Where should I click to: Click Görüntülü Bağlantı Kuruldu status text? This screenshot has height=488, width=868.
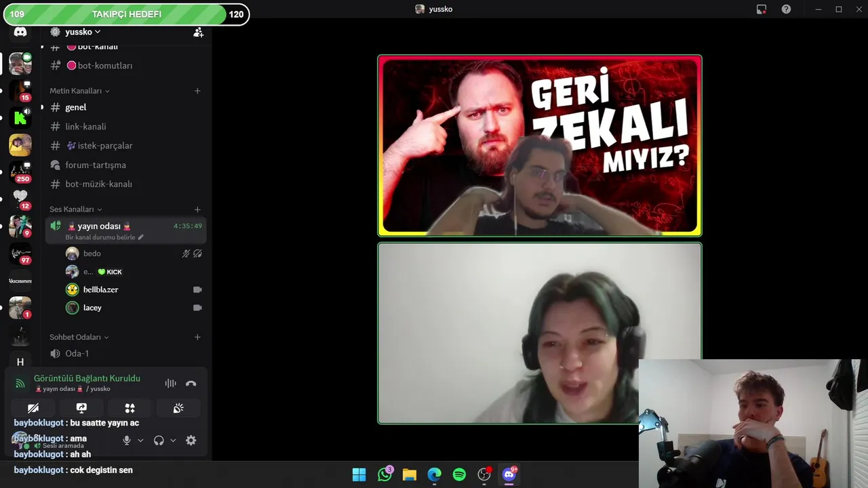87,378
